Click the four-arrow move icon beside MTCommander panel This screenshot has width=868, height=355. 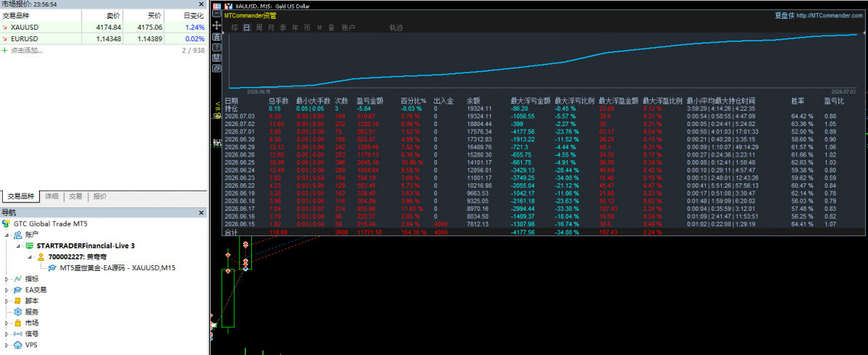[x=216, y=25]
